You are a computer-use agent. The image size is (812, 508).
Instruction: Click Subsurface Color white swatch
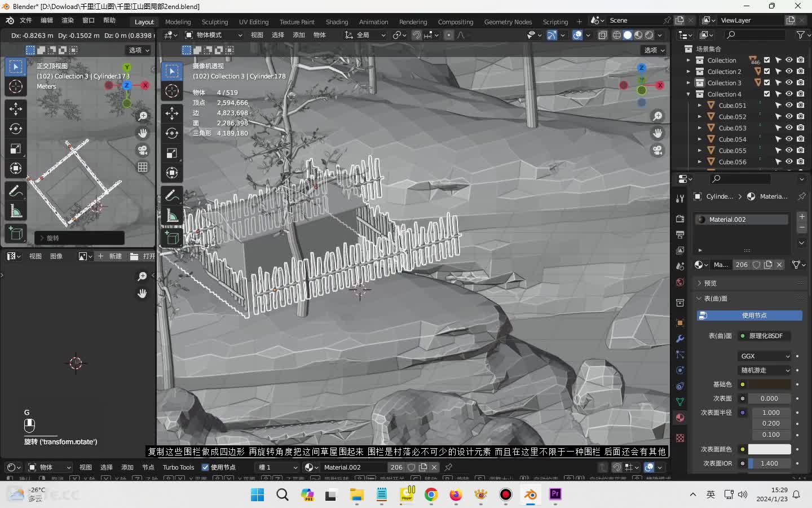pos(769,449)
